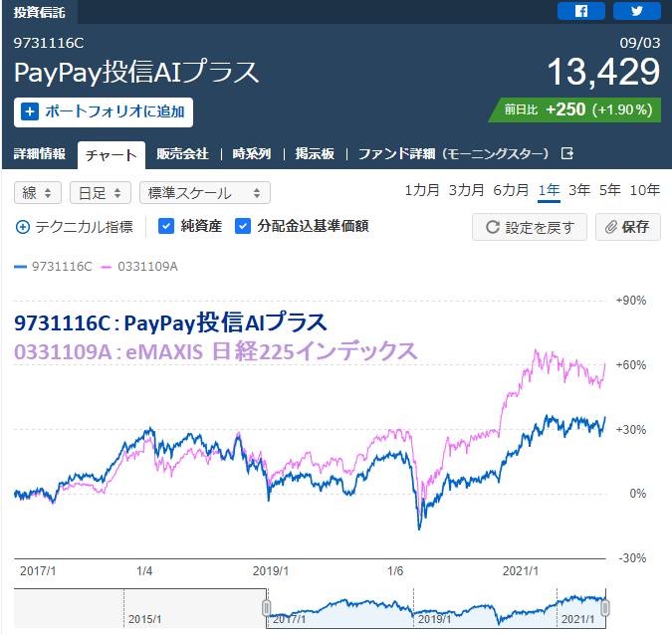Click the 投資信託 header tab
The image size is (672, 635).
[x=40, y=12]
